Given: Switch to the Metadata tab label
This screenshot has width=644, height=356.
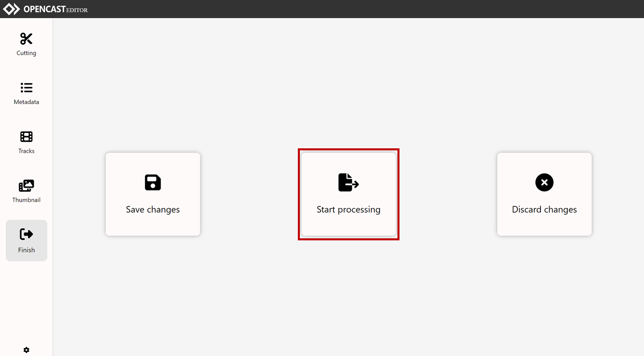Looking at the screenshot, I should (26, 102).
